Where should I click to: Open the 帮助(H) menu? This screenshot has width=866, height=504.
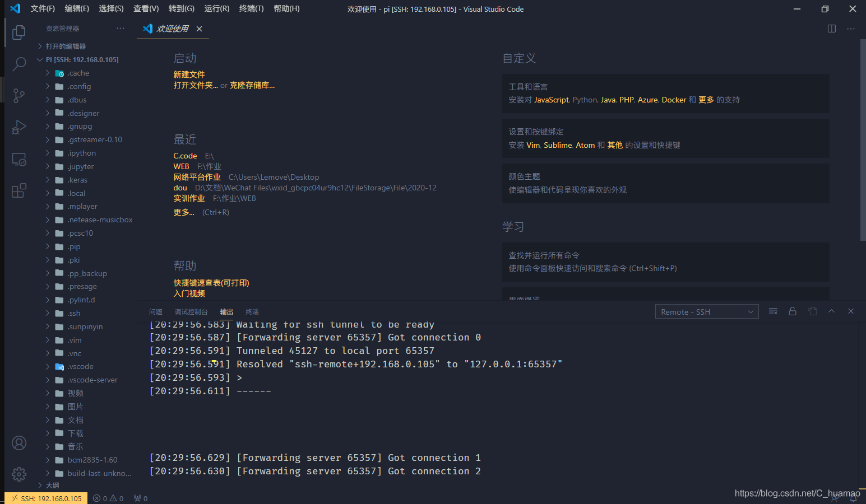pos(286,8)
